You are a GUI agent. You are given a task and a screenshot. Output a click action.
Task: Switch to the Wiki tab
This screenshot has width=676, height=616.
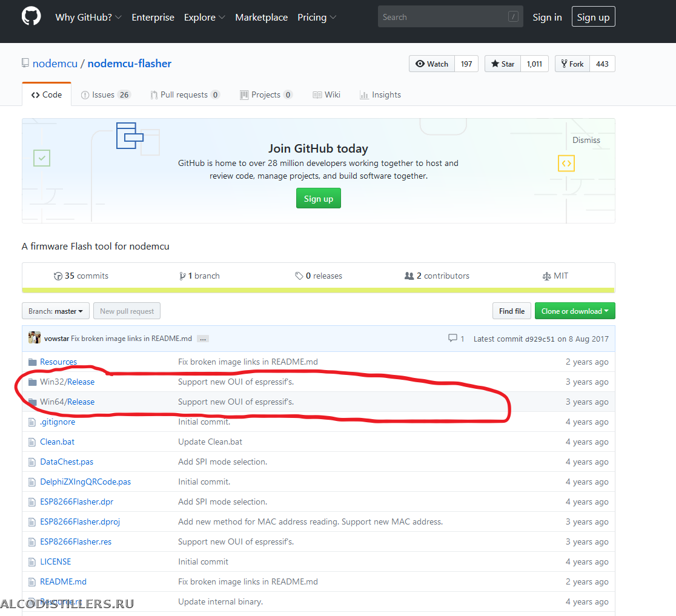pos(326,94)
